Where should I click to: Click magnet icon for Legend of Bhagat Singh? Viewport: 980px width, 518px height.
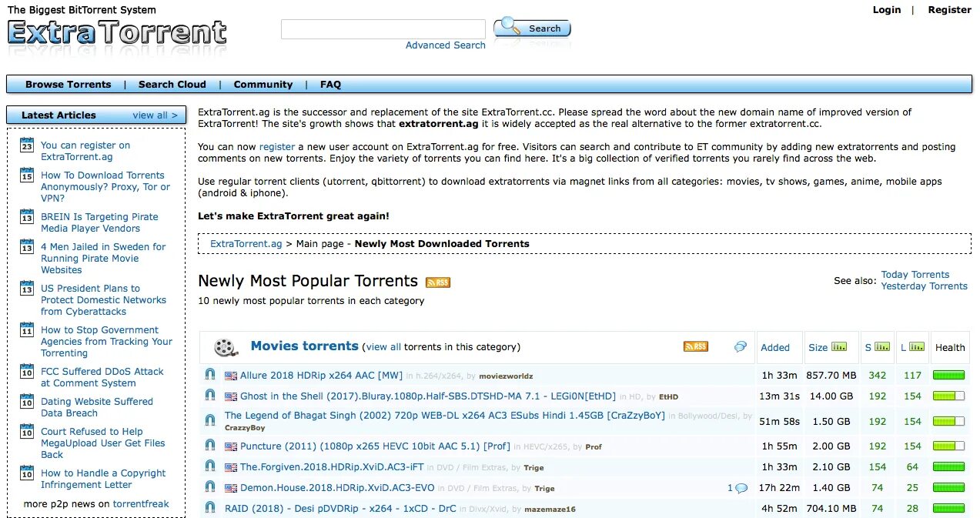click(210, 419)
